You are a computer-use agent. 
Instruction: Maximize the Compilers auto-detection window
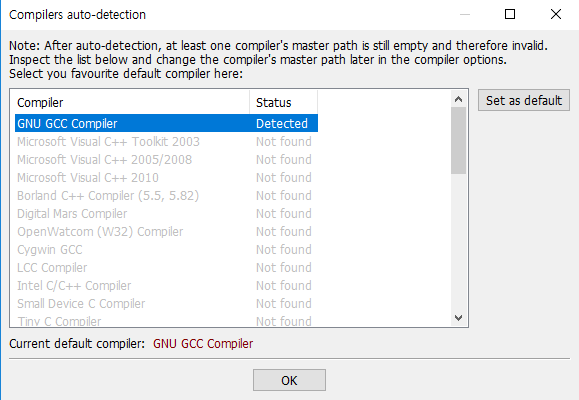click(510, 14)
